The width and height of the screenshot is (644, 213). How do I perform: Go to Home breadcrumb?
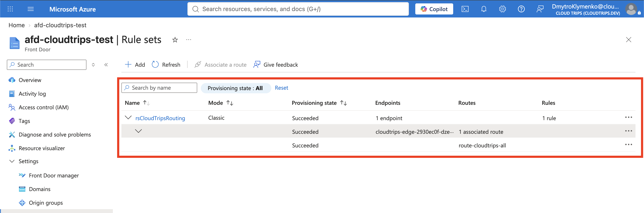16,25
